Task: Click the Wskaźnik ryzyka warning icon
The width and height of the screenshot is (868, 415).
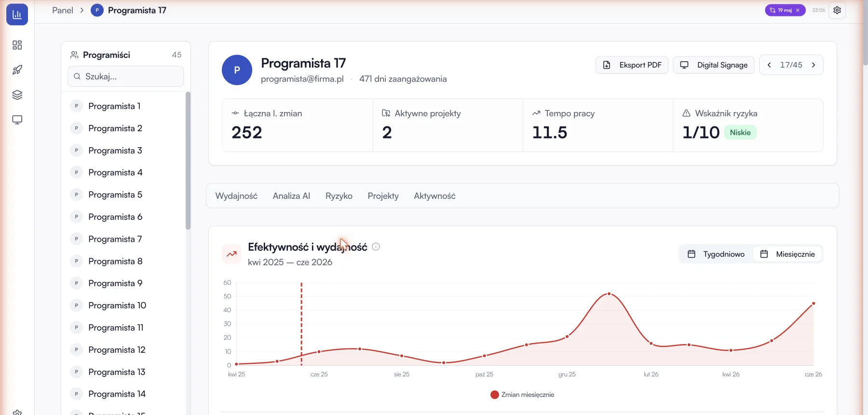Action: click(686, 113)
